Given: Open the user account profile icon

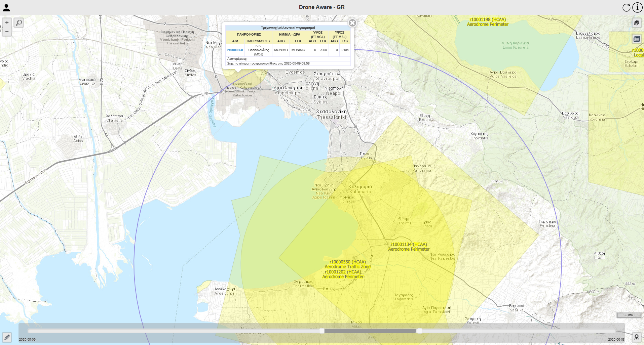Looking at the screenshot, I should pos(6,8).
